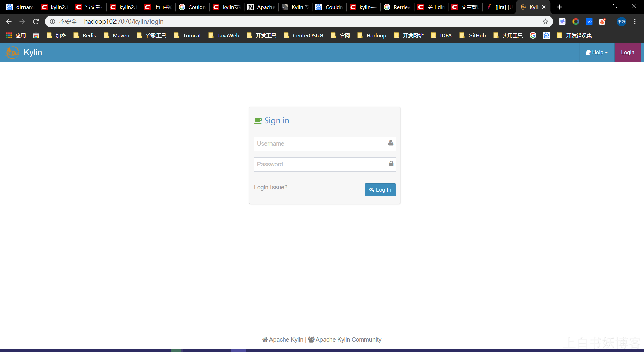Close the active Kylin tab
Viewport: 644px width, 352px height.
(x=544, y=7)
